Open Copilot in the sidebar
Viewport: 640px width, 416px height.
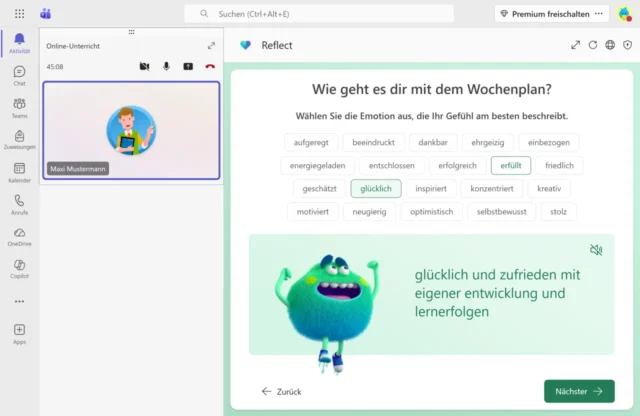(x=19, y=269)
